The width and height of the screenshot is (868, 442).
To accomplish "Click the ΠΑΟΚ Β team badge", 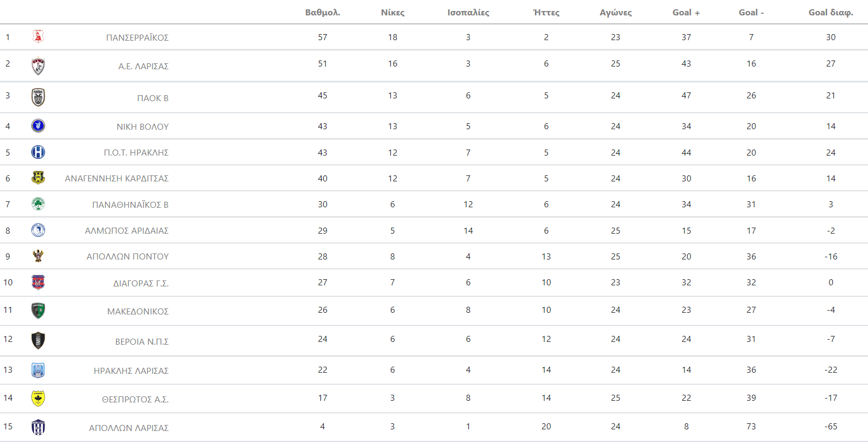I will 38,97.
